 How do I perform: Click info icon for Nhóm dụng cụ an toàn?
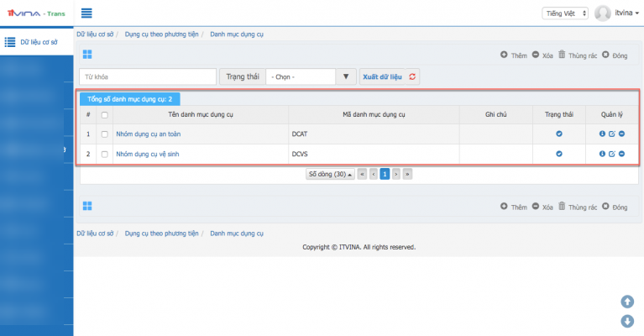coord(602,134)
